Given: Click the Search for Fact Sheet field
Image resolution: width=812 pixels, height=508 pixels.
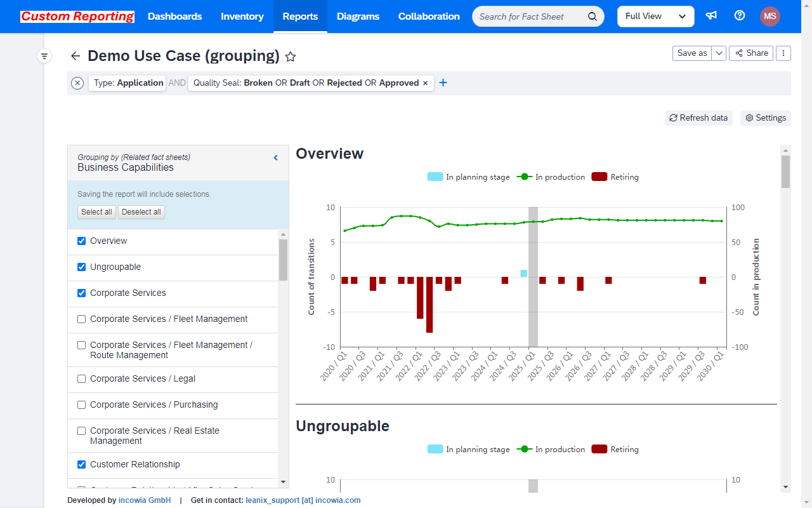Looking at the screenshot, I should pyautogui.click(x=530, y=17).
